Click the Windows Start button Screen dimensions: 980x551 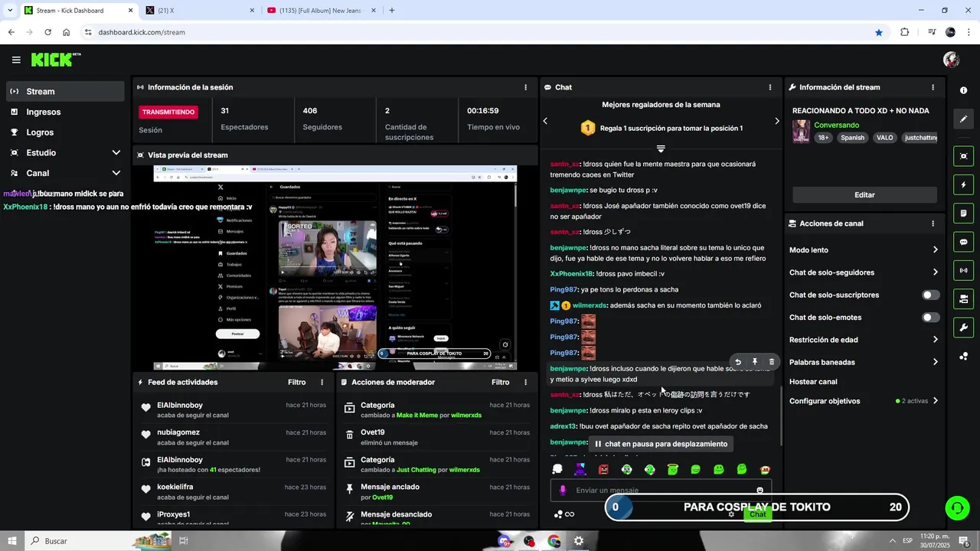coord(12,541)
